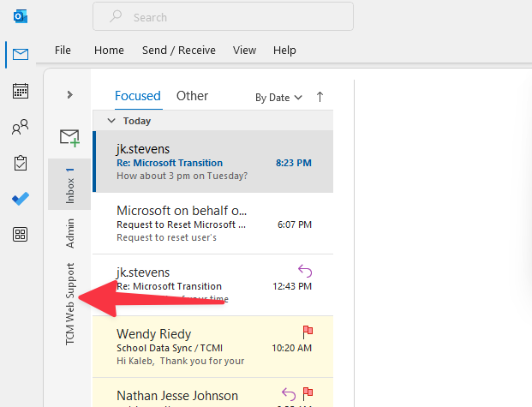Click the reply arrow icon on jk.stevens 12:43 PM
Image resolution: width=532 pixels, height=407 pixels.
pyautogui.click(x=305, y=271)
